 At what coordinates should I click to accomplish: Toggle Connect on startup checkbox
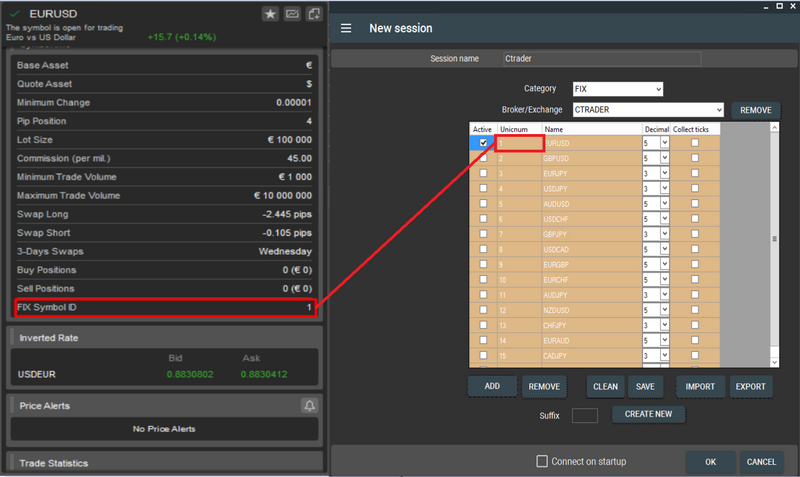click(x=542, y=461)
